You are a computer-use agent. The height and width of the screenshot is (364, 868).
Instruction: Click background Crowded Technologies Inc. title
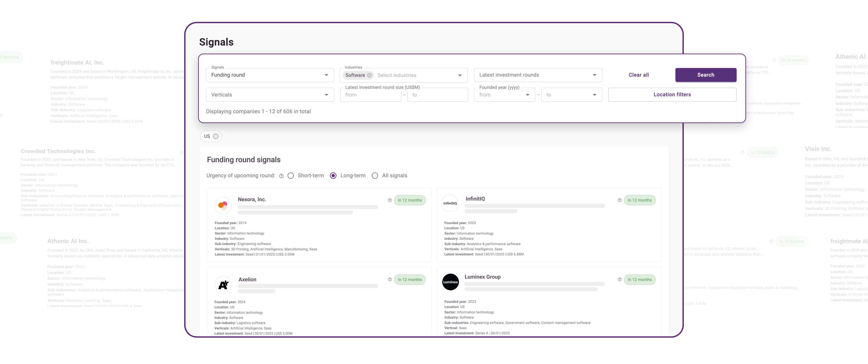click(58, 151)
